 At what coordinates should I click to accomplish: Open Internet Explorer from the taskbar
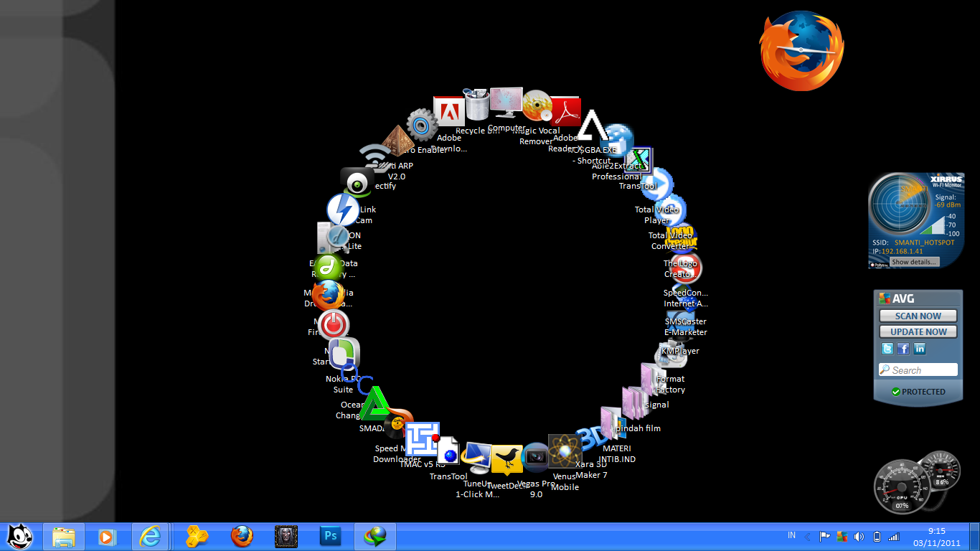[150, 536]
